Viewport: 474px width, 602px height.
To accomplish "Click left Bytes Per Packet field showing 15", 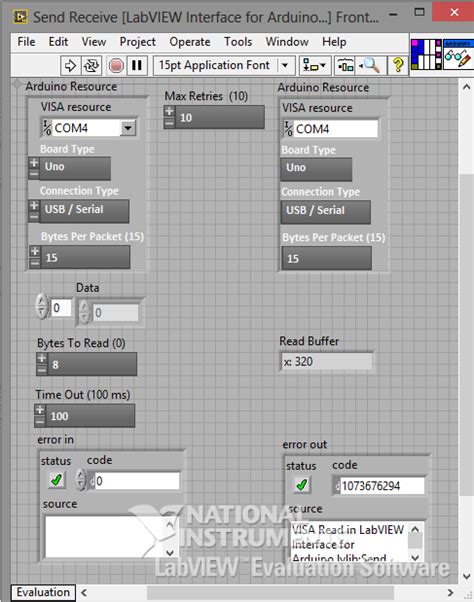I will coord(85,257).
